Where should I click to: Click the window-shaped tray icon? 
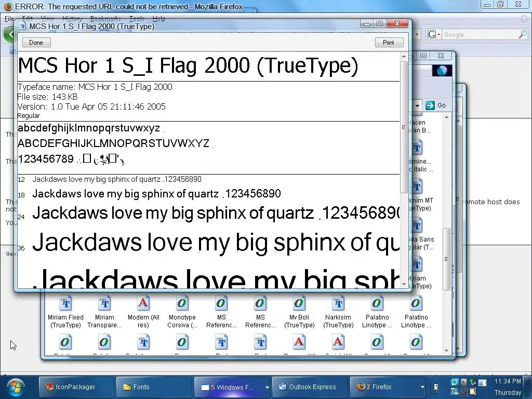483,383
